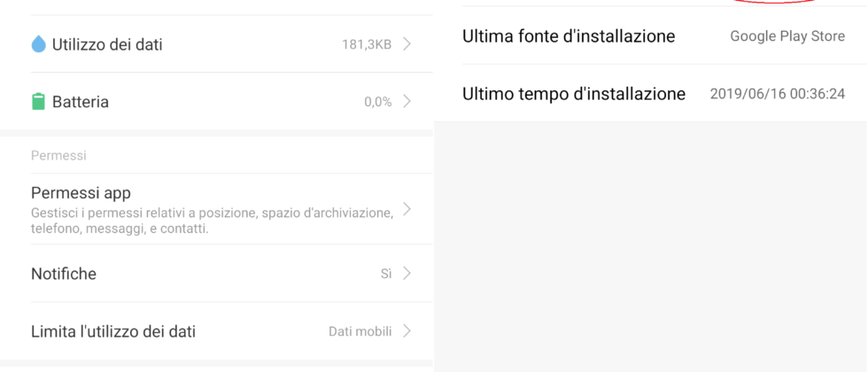868x372 pixels.
Task: Open the chevron beside Dati mobili
Action: click(x=407, y=331)
